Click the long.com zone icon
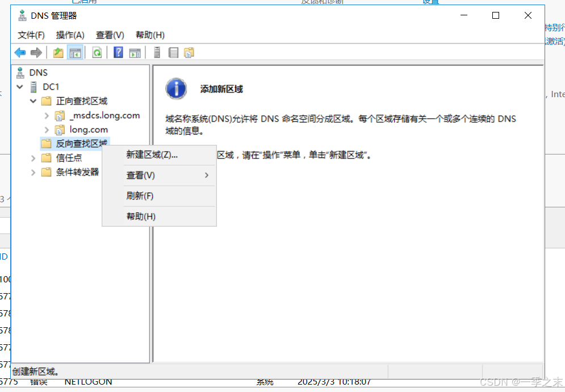This screenshot has height=392, width=565. pyautogui.click(x=60, y=130)
